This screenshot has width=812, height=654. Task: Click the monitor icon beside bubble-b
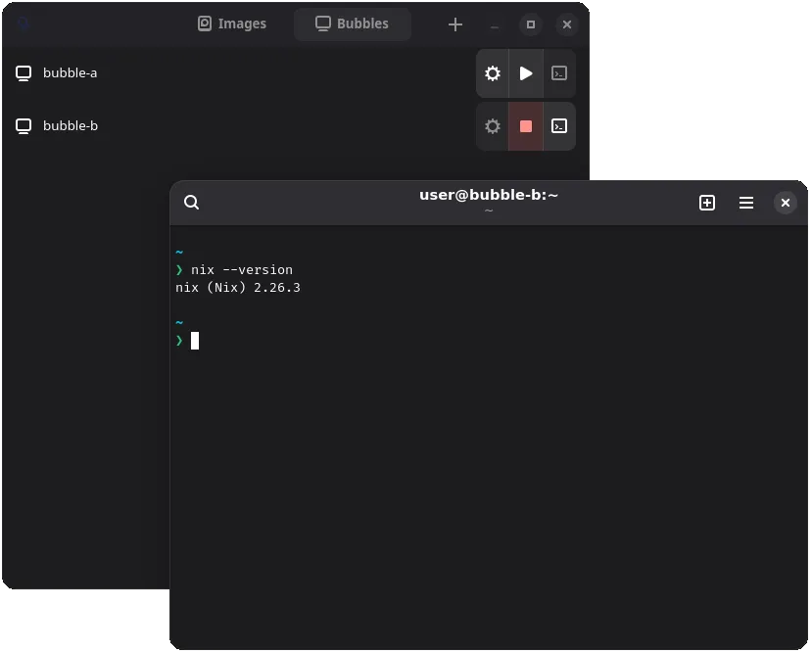(24, 126)
